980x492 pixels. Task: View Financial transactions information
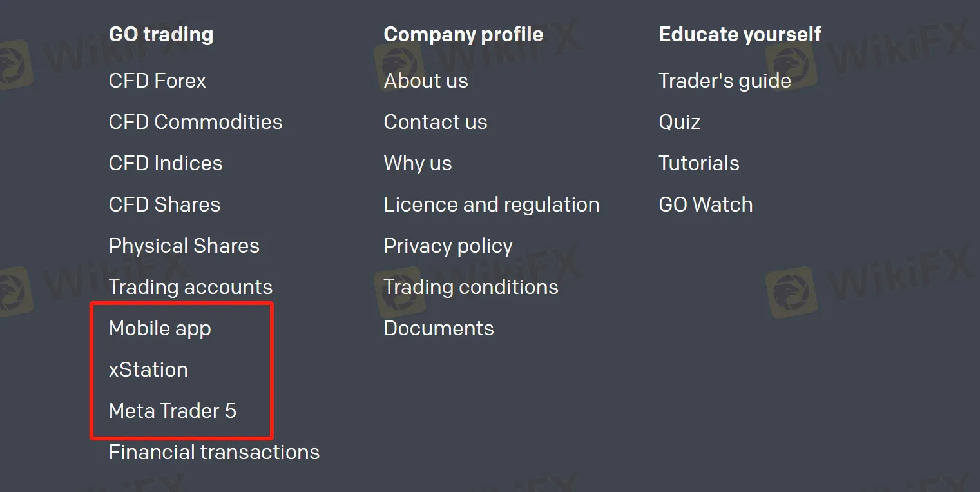click(x=214, y=452)
